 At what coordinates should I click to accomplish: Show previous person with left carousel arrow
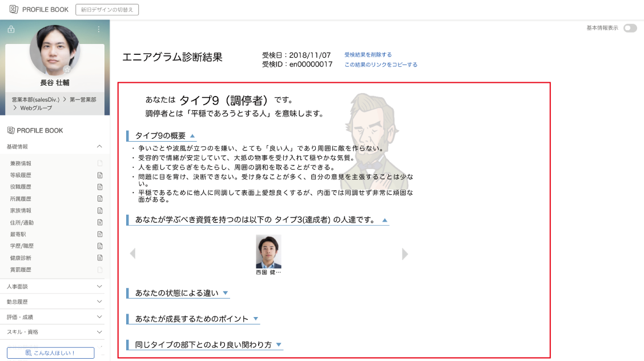point(132,254)
